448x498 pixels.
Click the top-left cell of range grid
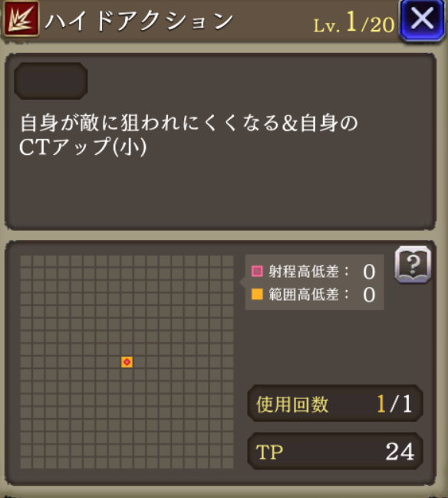(26, 261)
